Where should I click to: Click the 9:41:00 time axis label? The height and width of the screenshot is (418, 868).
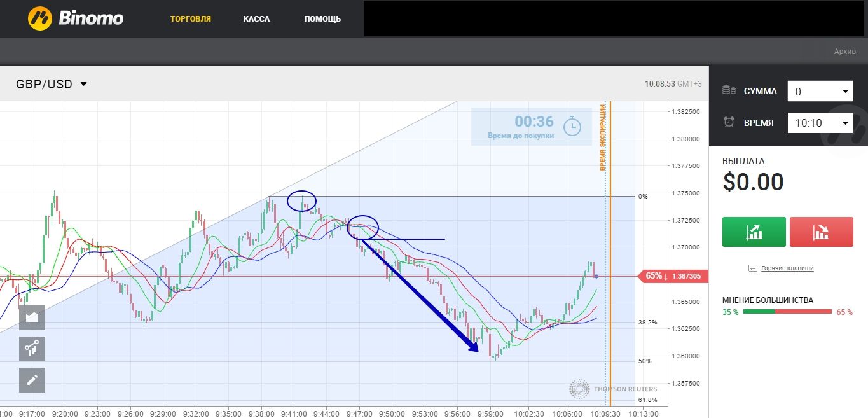click(x=294, y=413)
